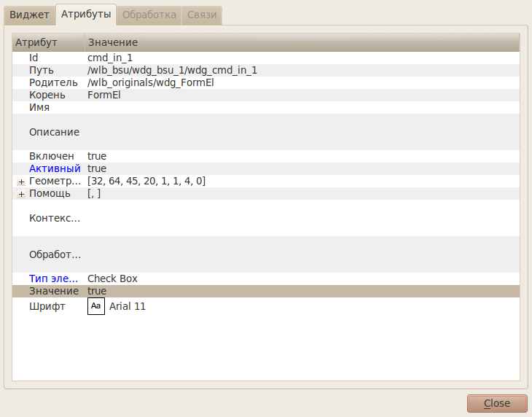Switch to the Виджет tab
Image resolution: width=532 pixels, height=417 pixels.
click(x=29, y=15)
